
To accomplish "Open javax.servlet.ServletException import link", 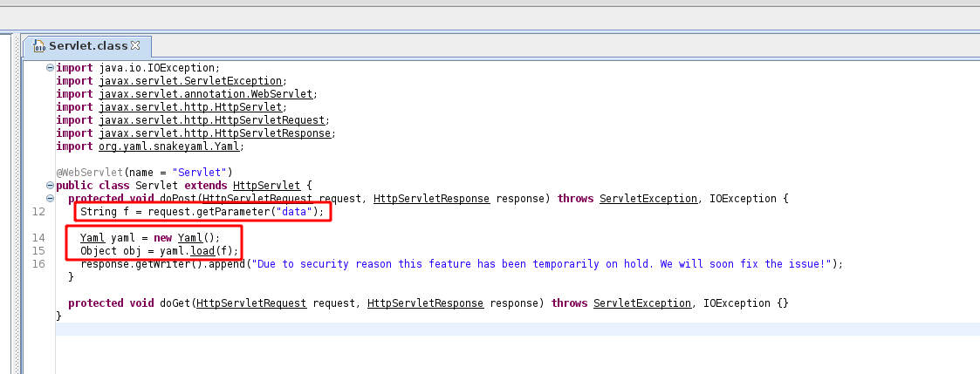I will pos(190,81).
